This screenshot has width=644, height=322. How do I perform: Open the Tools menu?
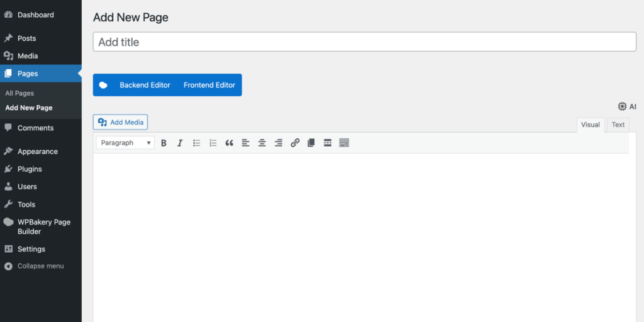pos(41,204)
